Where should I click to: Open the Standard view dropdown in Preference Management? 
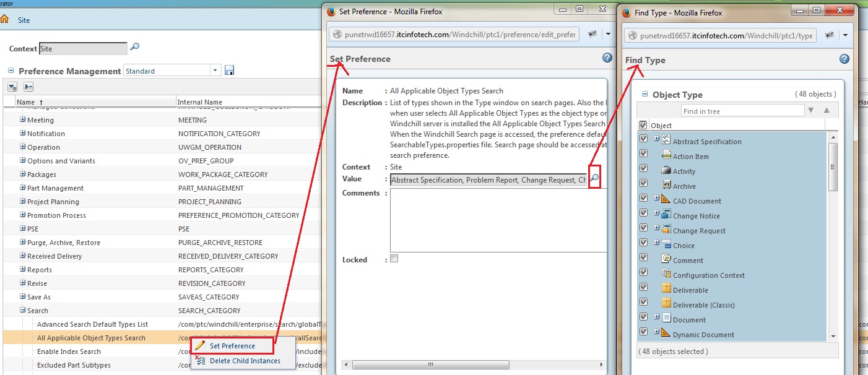215,71
